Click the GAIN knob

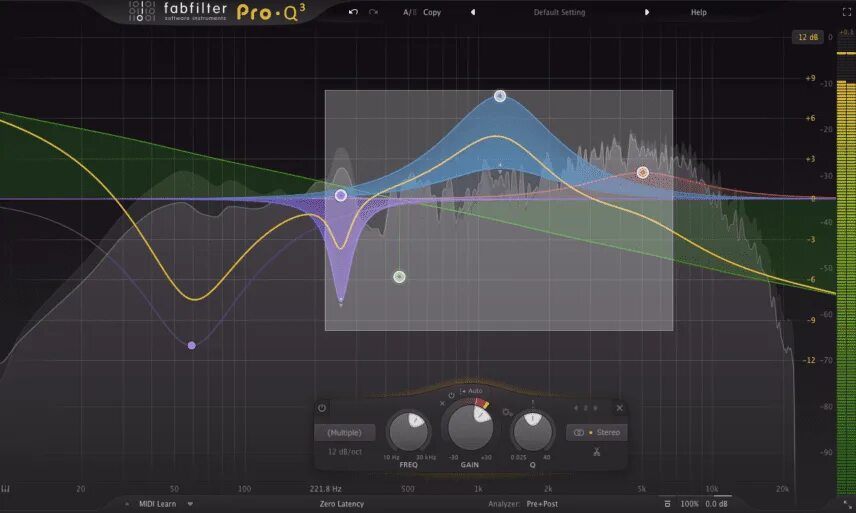coord(470,427)
